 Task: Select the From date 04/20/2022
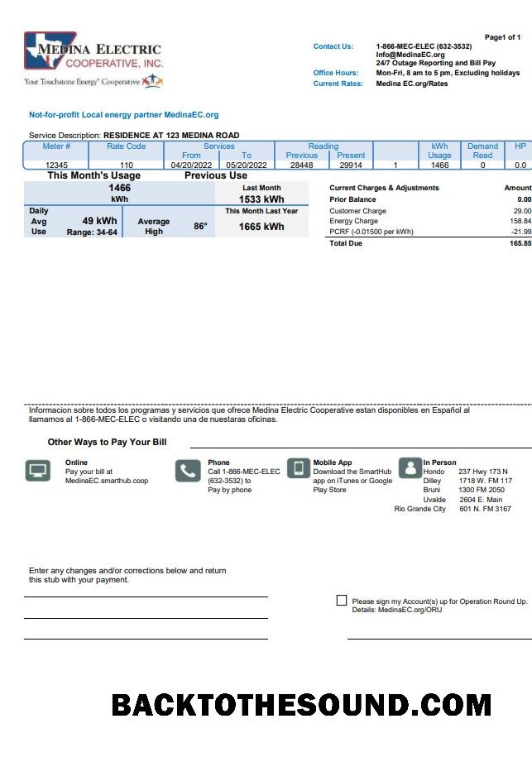click(191, 165)
